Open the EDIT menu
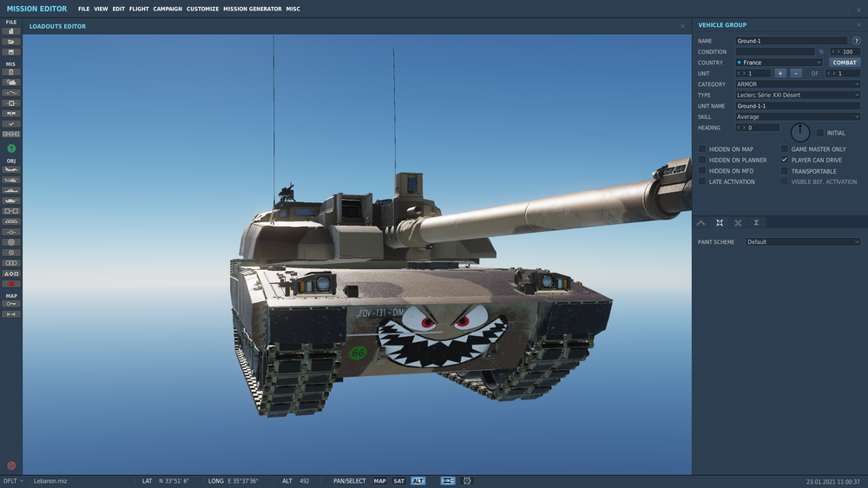The image size is (868, 488). [118, 9]
